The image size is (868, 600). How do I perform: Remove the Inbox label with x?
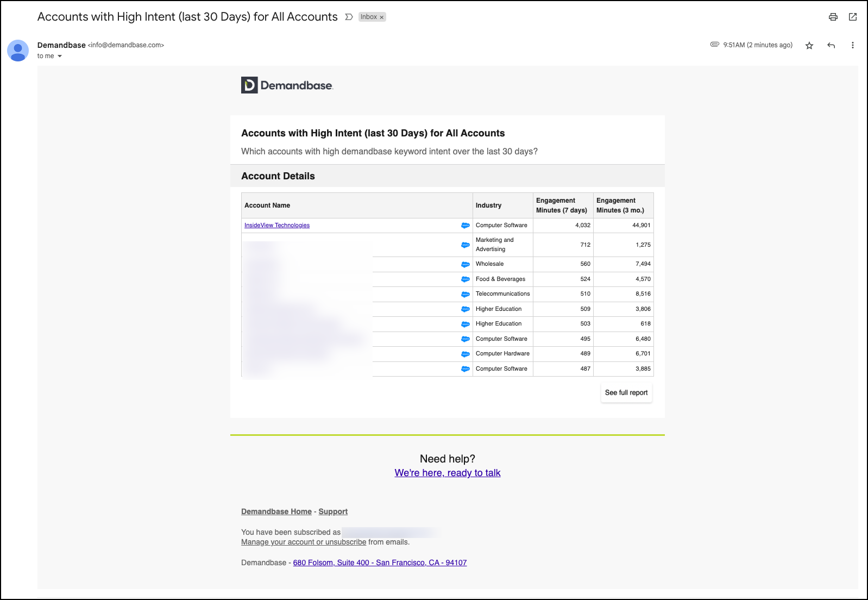click(382, 17)
